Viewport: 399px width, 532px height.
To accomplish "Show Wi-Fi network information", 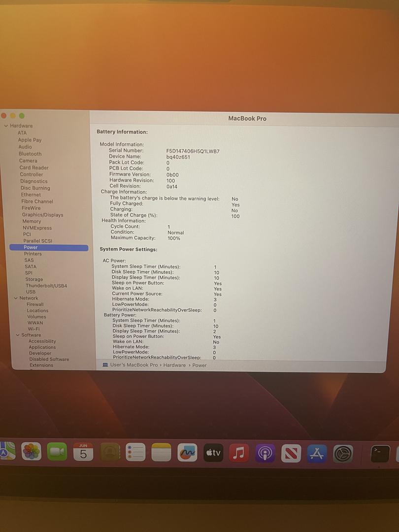I will coord(33,329).
